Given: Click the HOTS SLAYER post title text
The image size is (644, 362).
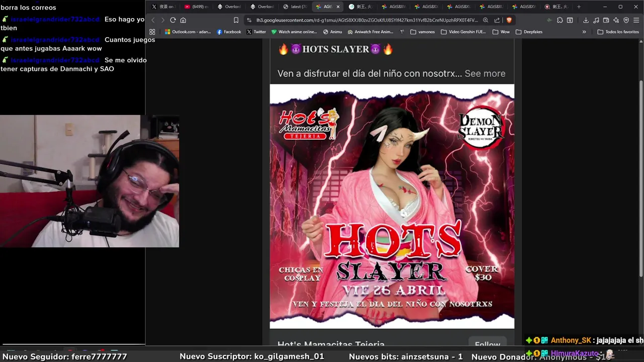Looking at the screenshot, I should pyautogui.click(x=336, y=49).
